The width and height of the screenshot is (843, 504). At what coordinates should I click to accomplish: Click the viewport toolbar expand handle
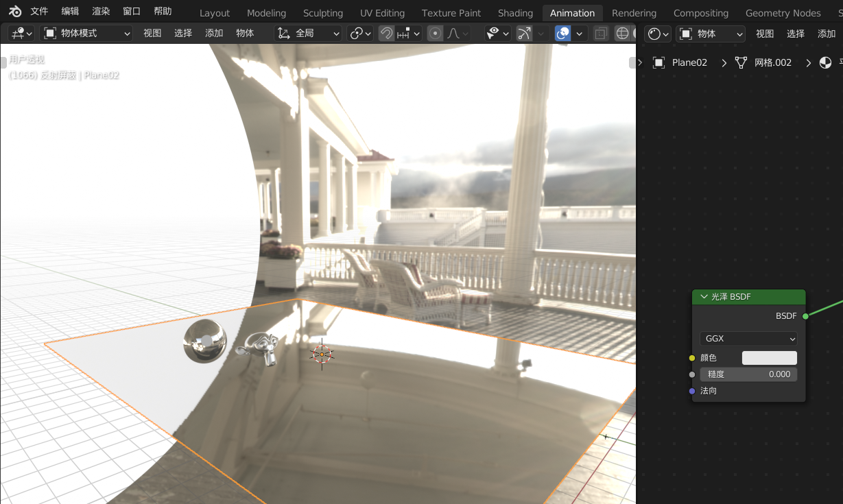coord(3,62)
